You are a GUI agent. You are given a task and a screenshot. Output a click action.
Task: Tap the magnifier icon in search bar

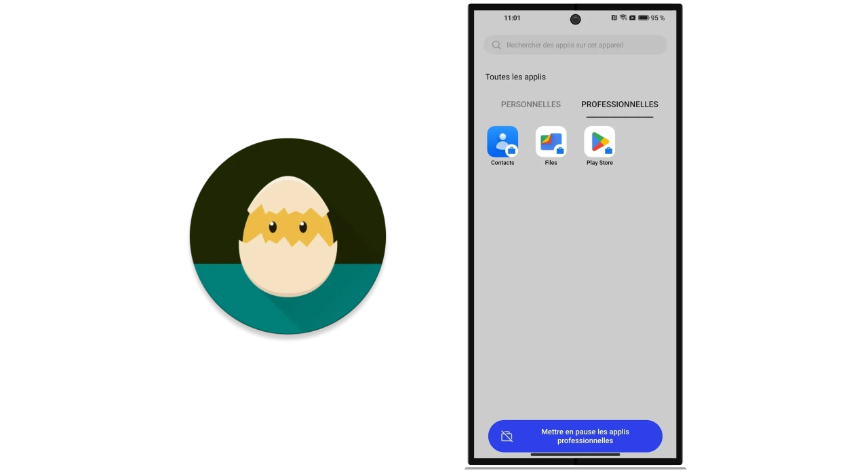pos(496,45)
